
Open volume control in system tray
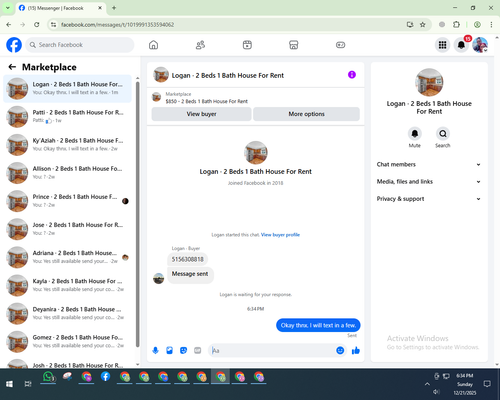pyautogui.click(x=436, y=391)
